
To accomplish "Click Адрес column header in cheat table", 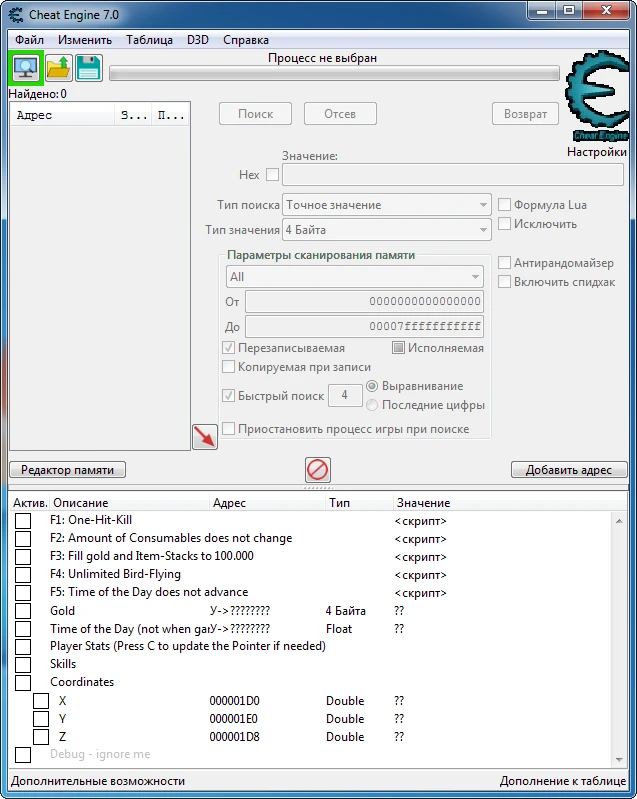I will tap(267, 503).
